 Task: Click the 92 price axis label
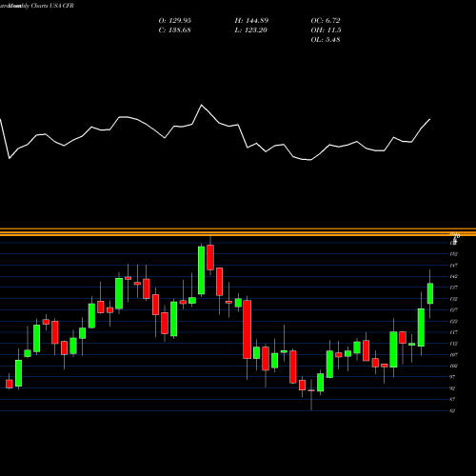click(453, 388)
